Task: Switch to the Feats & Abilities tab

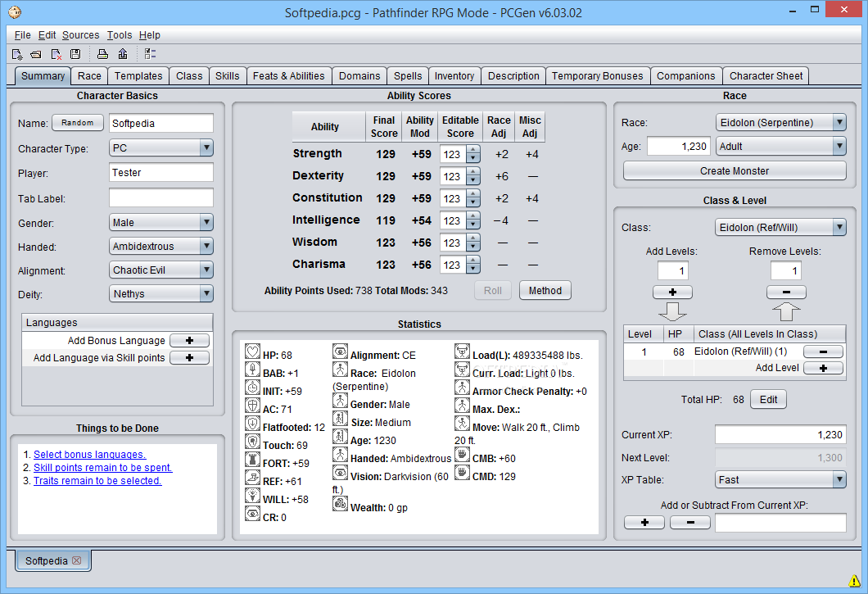Action: [x=289, y=76]
